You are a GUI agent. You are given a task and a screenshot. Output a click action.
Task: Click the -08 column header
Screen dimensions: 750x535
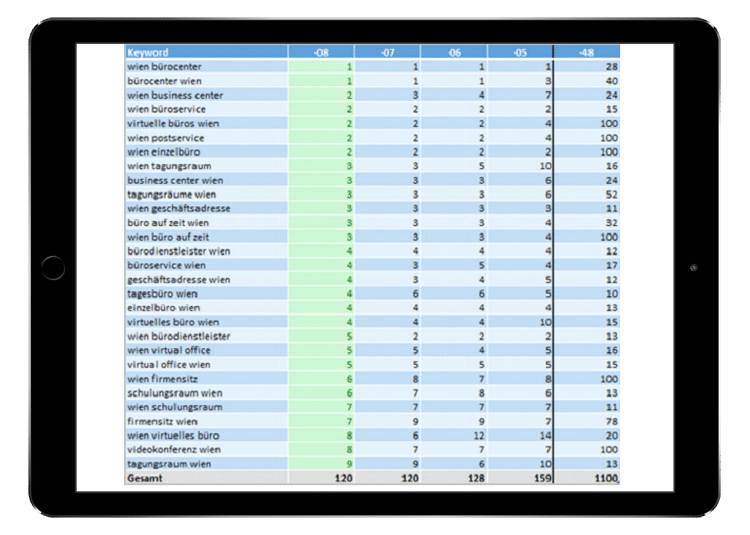click(321, 52)
